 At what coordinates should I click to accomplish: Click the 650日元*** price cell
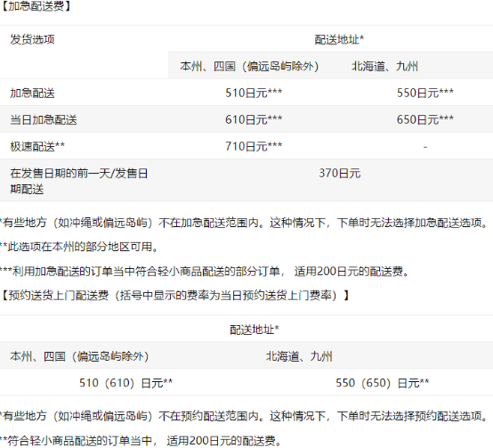click(425, 119)
